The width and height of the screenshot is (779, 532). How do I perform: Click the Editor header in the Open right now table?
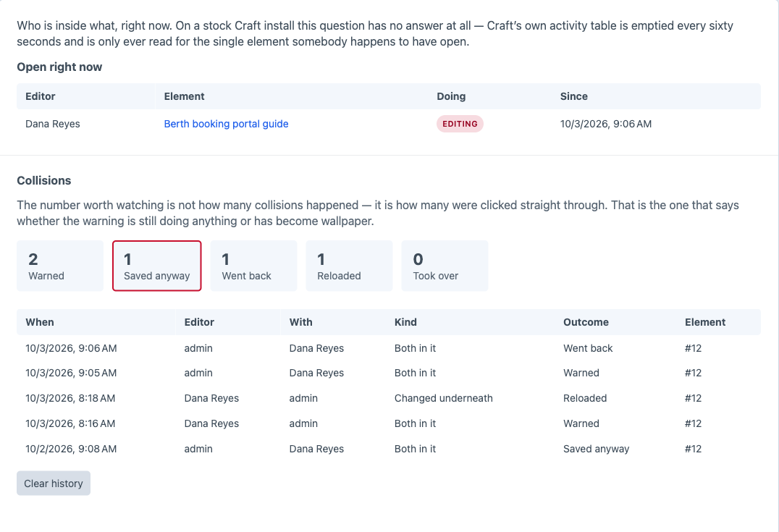(x=41, y=96)
